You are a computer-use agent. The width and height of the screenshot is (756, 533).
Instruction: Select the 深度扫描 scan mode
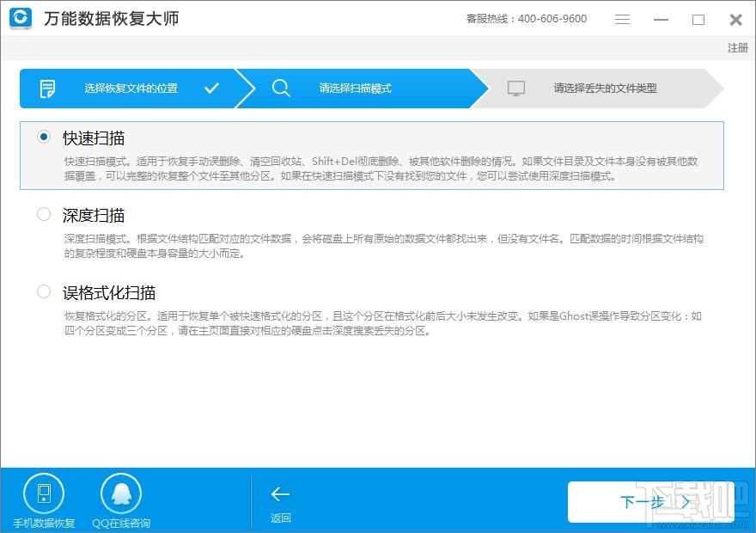[x=43, y=215]
